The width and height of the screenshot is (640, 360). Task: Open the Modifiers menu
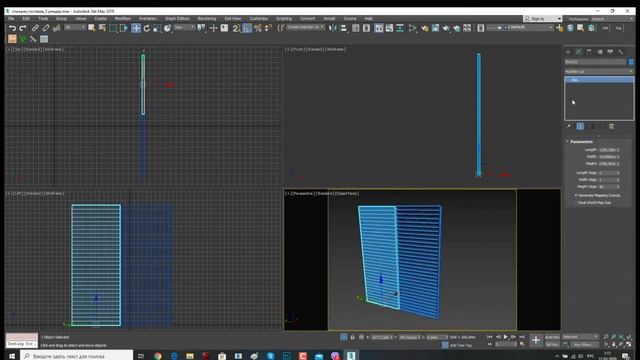[122, 19]
